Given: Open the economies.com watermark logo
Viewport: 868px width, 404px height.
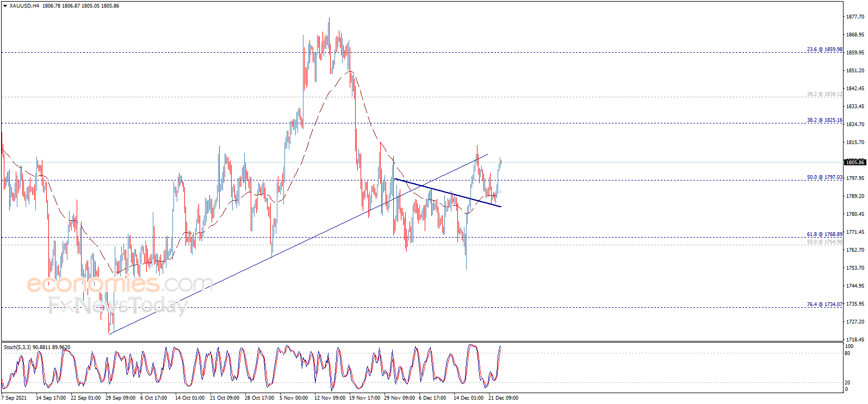Looking at the screenshot, I should 120,284.
